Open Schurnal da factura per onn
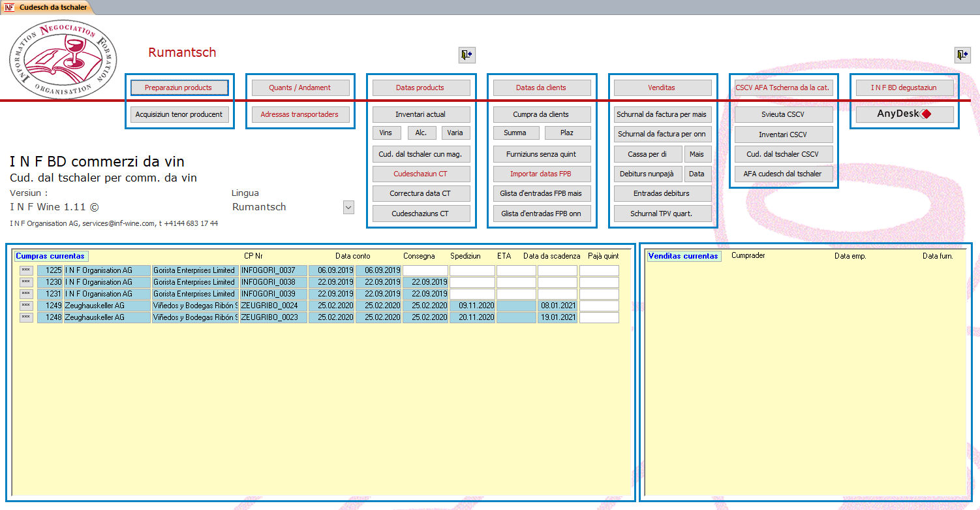The width and height of the screenshot is (980, 510). point(663,134)
